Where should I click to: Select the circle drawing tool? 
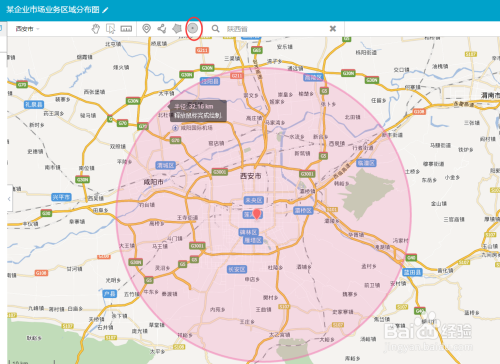pyautogui.click(x=193, y=28)
